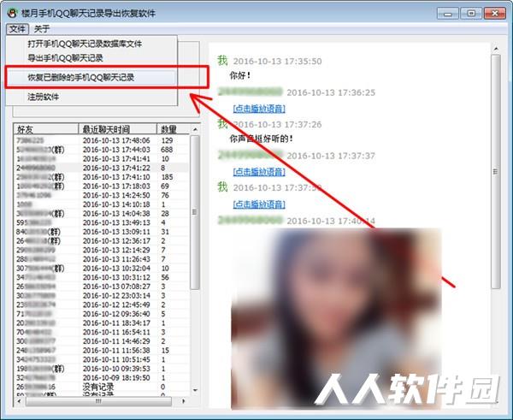
Task: Click friend list horizontal scrollbar thumb
Action: pos(98,401)
